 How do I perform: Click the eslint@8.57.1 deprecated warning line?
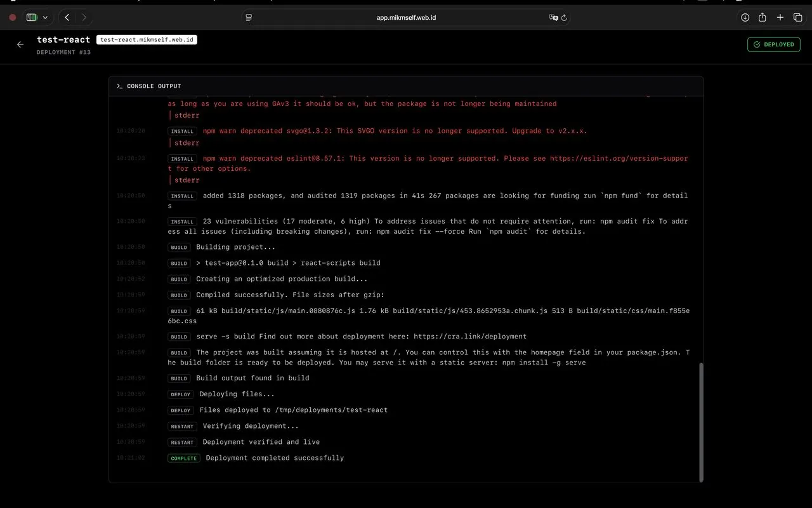(x=428, y=163)
